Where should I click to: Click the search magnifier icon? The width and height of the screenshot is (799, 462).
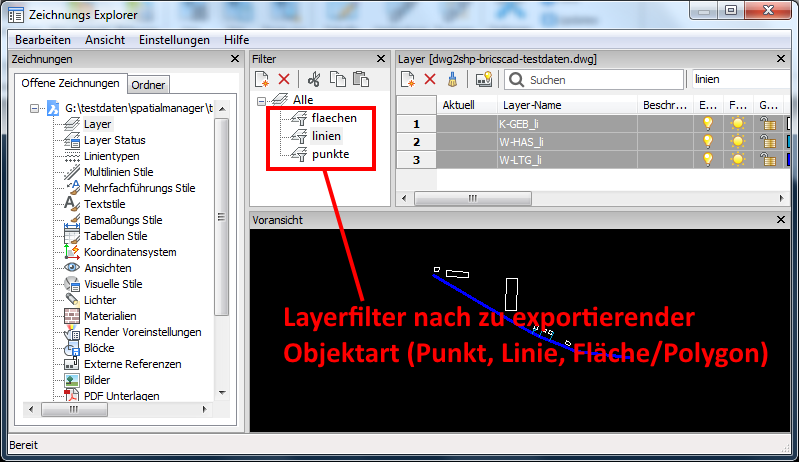[516, 79]
